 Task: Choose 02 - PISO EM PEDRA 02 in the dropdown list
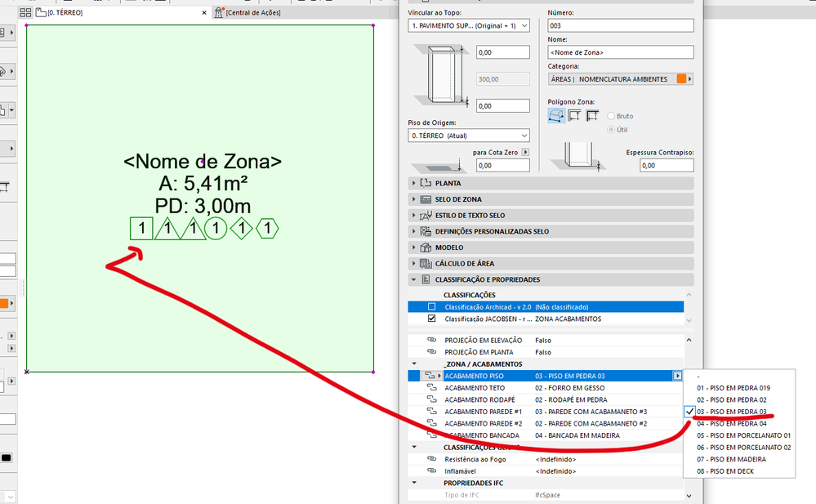click(732, 400)
